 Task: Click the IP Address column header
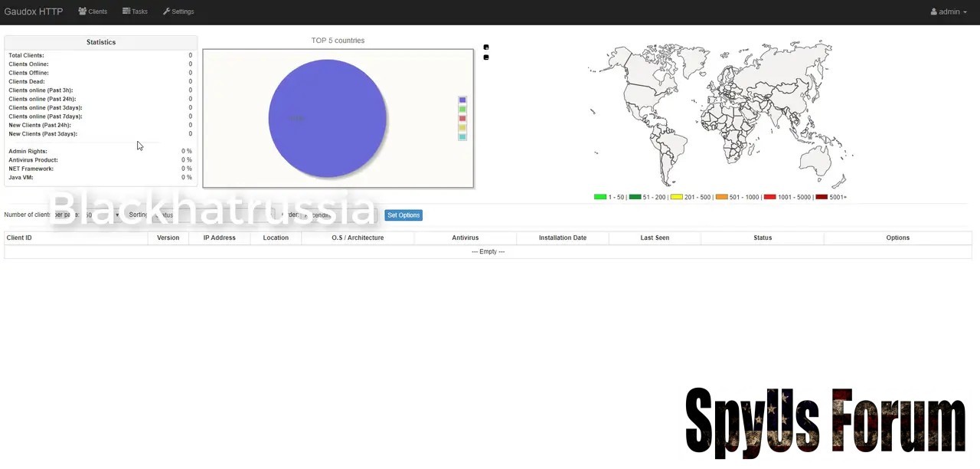click(x=219, y=238)
